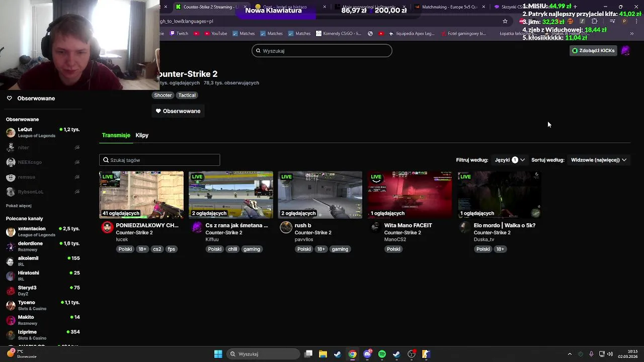Open the purple user avatar menu
Image resolution: width=644 pixels, height=362 pixels.
tap(625, 50)
